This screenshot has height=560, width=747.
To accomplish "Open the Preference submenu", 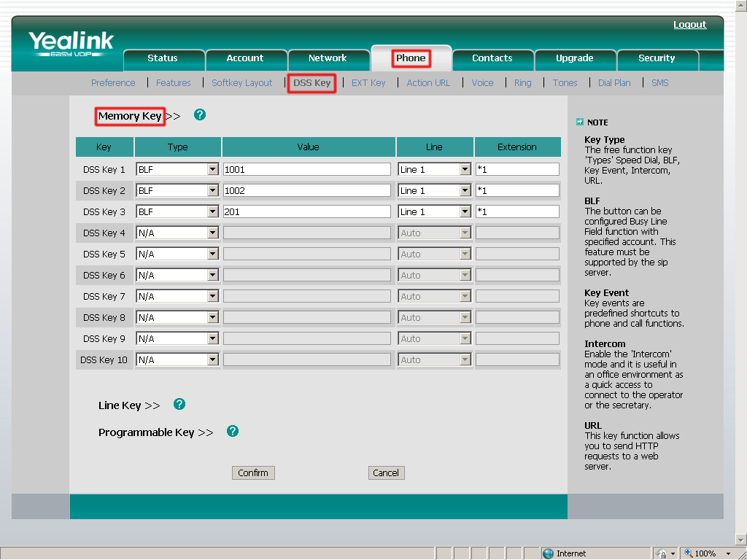I will point(113,83).
